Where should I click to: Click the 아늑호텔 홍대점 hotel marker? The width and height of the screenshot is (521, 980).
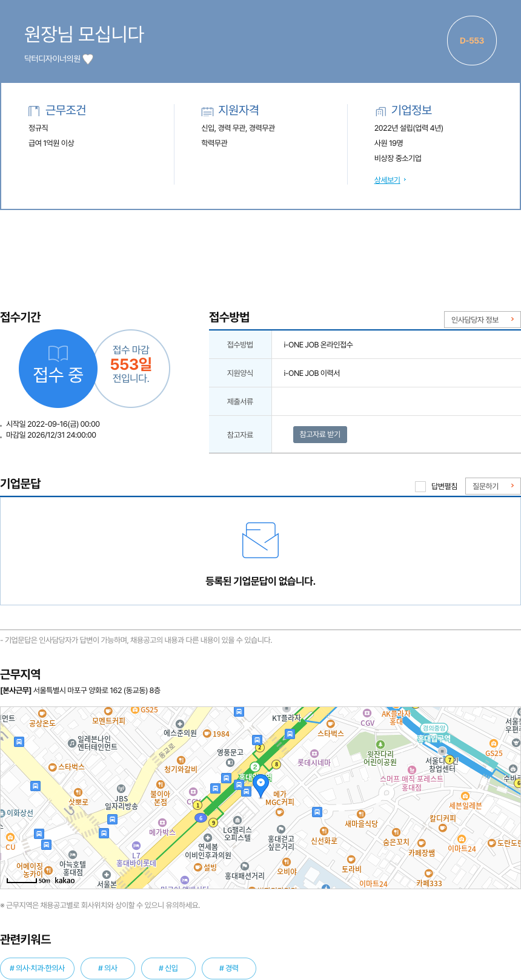coord(73,855)
